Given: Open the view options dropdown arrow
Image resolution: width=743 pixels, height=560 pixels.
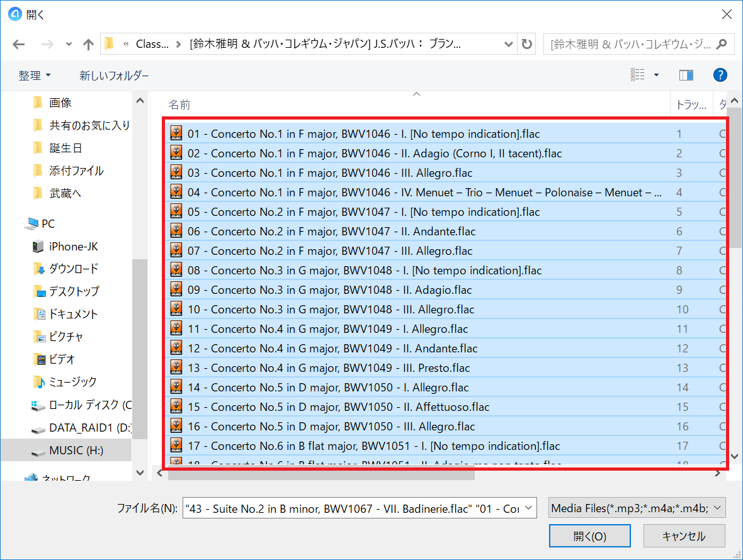Looking at the screenshot, I should tap(656, 75).
